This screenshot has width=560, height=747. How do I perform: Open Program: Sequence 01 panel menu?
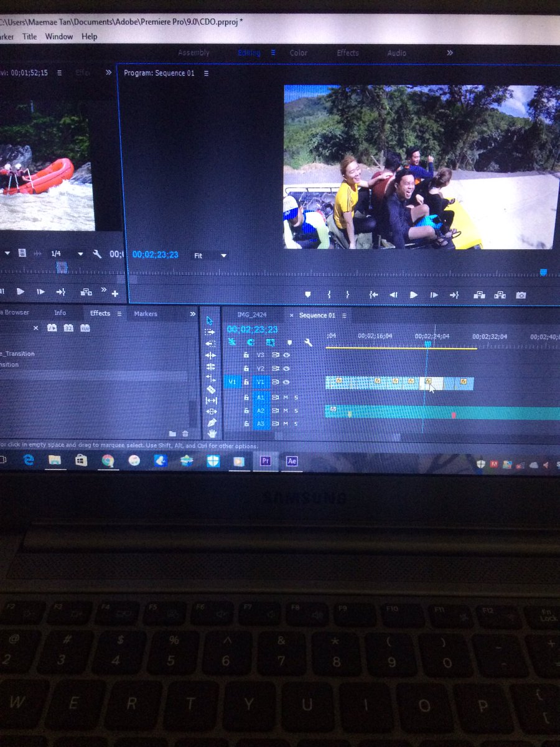206,73
